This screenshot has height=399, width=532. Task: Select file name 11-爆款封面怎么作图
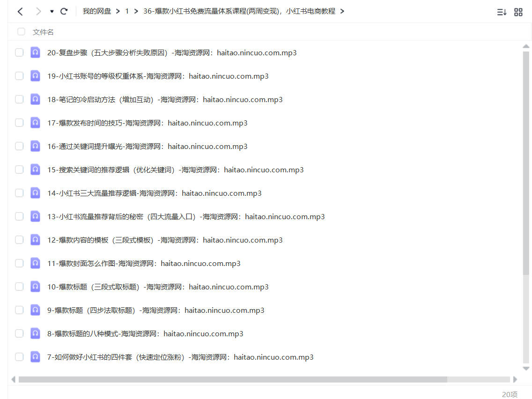(x=144, y=263)
